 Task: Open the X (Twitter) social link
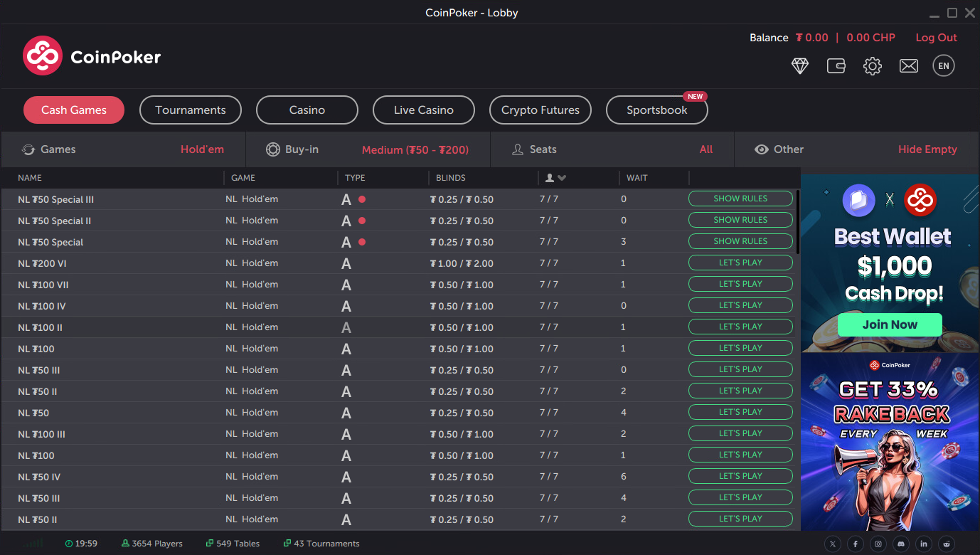[x=833, y=544]
